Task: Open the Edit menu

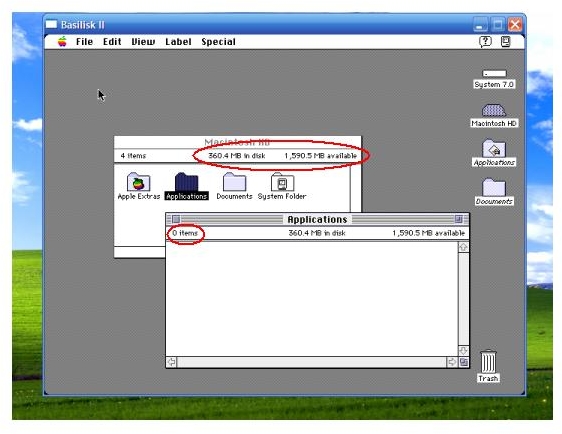Action: click(x=112, y=42)
